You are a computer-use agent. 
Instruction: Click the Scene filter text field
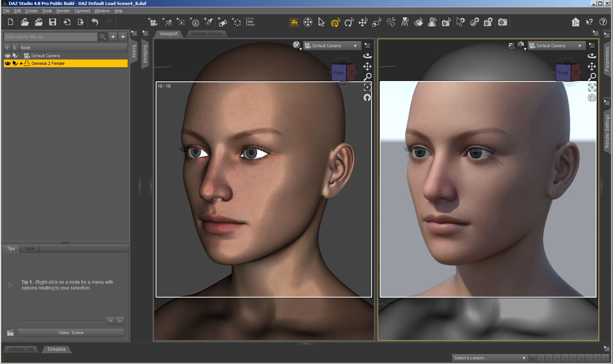pyautogui.click(x=50, y=37)
